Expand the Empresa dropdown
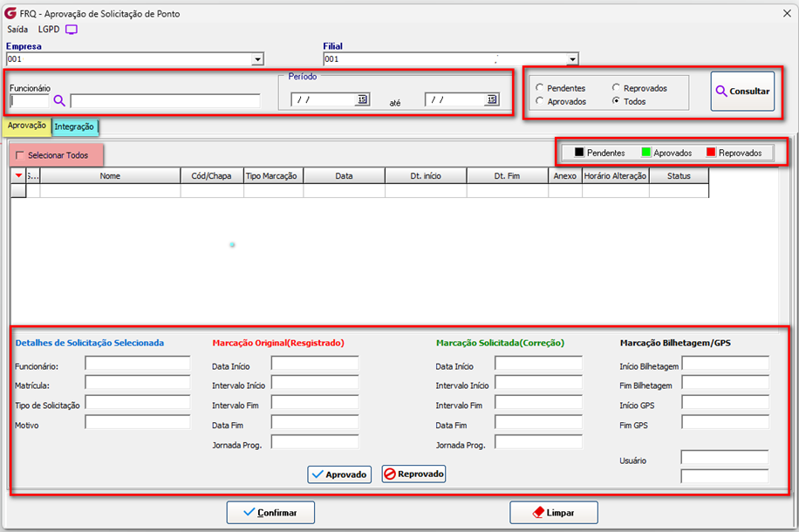799x532 pixels. pyautogui.click(x=257, y=59)
